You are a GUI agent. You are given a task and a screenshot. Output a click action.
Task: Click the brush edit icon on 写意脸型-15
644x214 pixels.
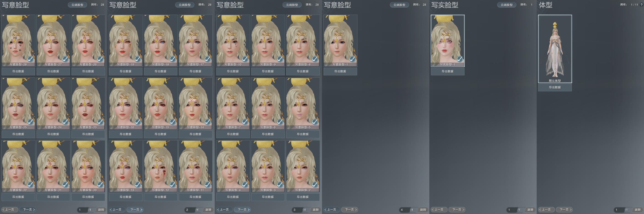[x=172, y=122]
